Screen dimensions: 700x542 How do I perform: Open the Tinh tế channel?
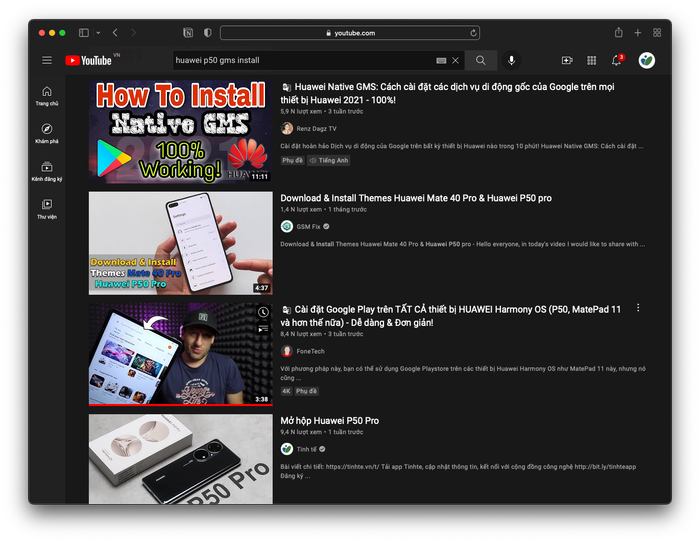306,449
